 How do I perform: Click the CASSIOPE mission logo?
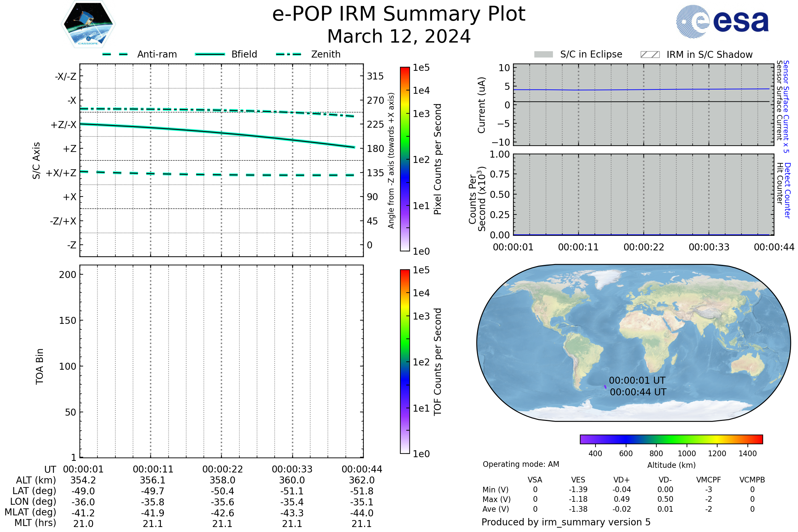click(88, 24)
